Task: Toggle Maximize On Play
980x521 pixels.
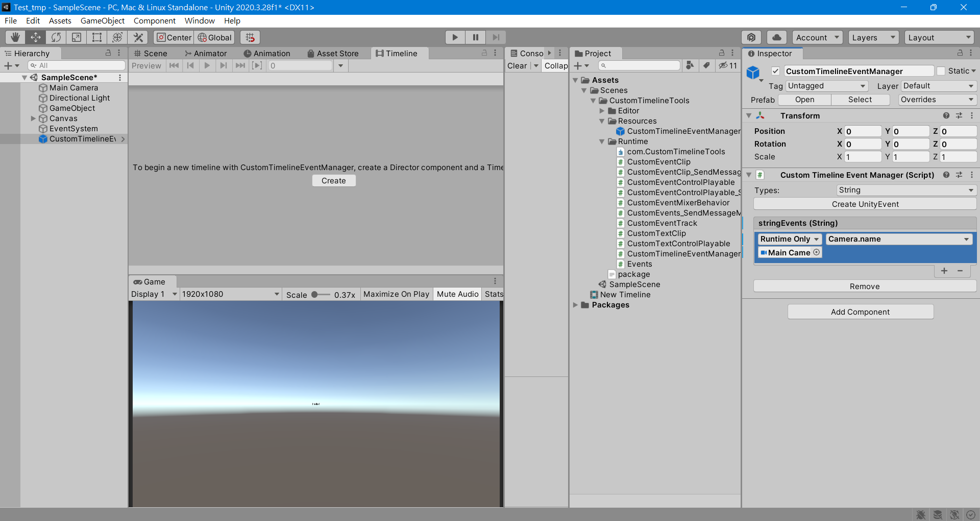Action: [396, 294]
